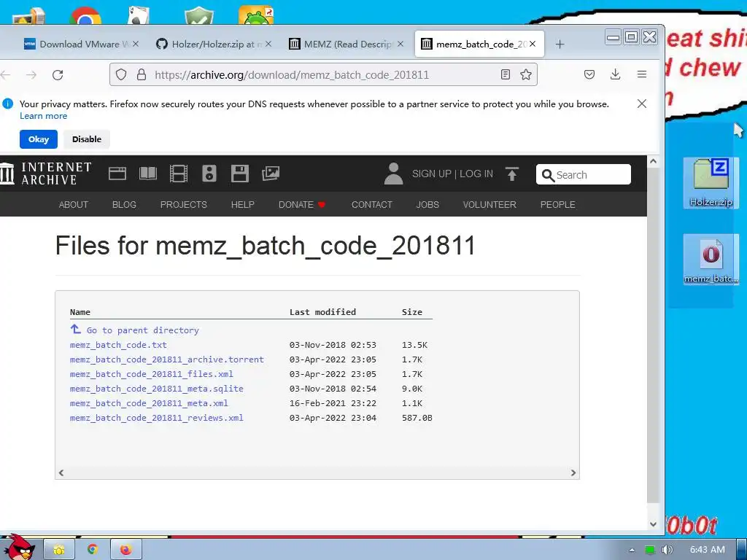Close the MEMZ (Read Descrip tab
Screen dimensions: 747x560
click(x=400, y=44)
